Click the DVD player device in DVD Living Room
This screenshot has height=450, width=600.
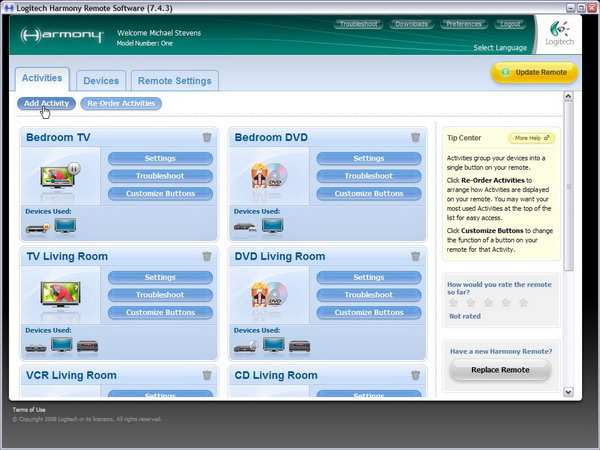click(x=245, y=347)
